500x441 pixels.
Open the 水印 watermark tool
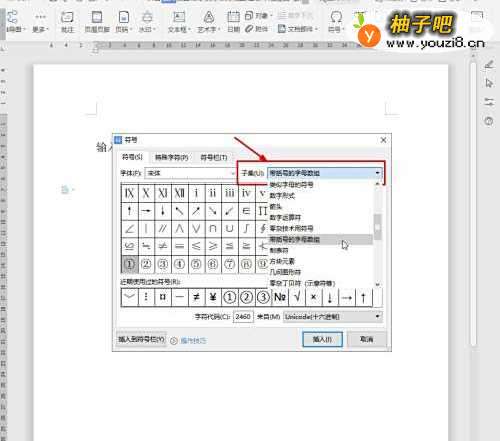tap(147, 22)
